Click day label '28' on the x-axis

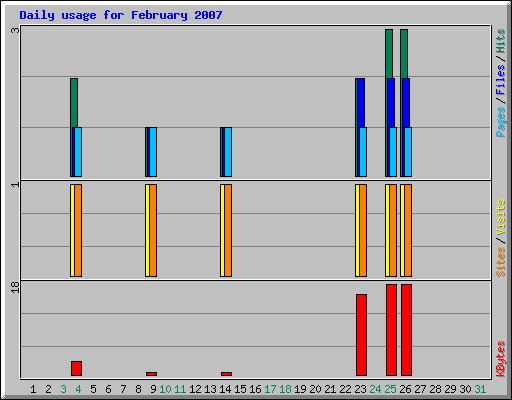click(435, 389)
